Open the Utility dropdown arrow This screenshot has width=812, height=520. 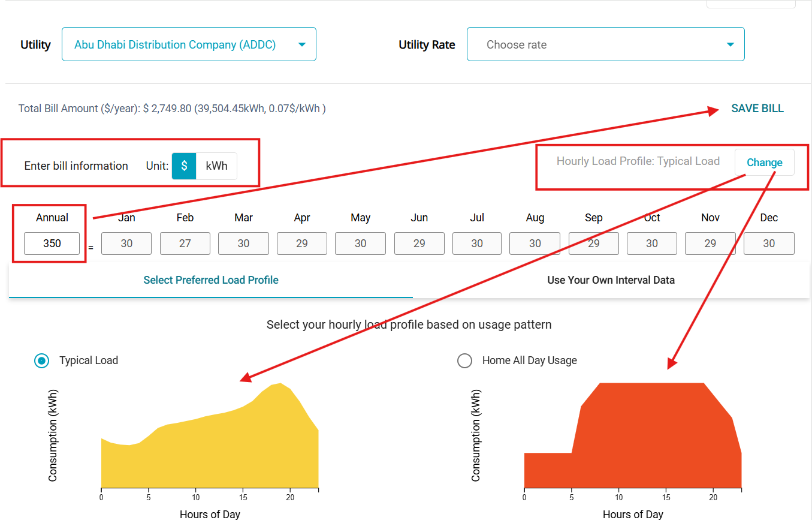point(301,45)
